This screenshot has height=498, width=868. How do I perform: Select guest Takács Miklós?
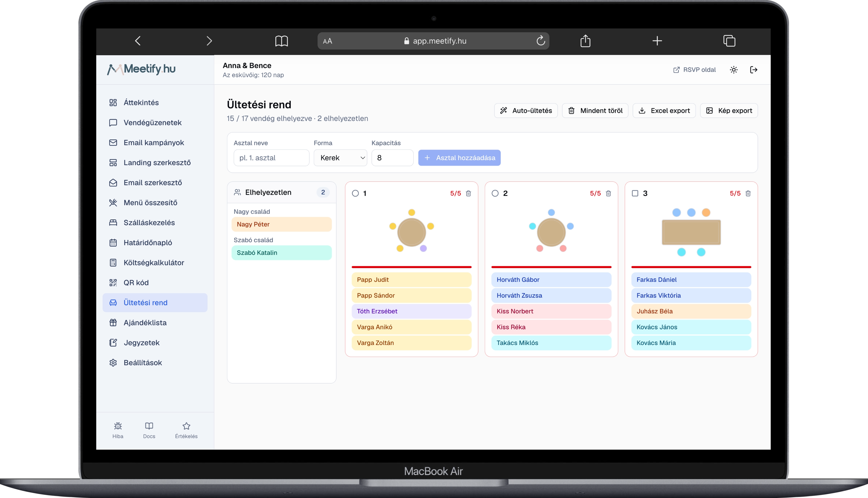point(551,343)
